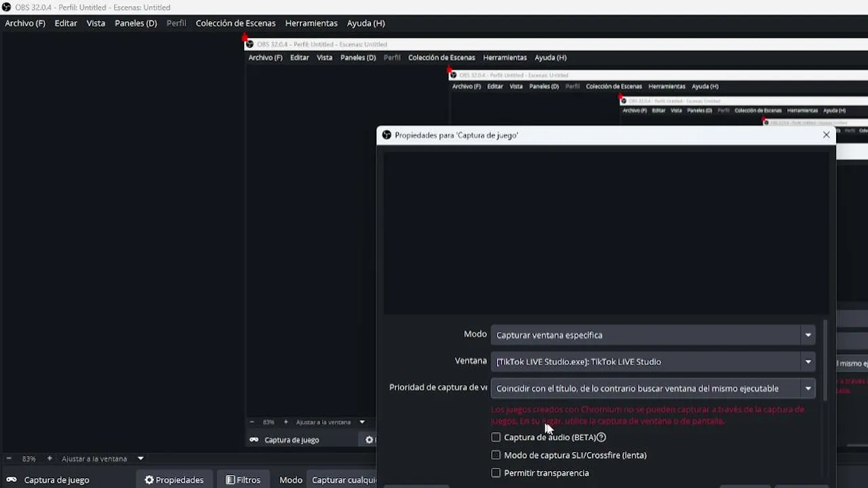Open the Colección de Escenas menu in the main window

pos(235,23)
